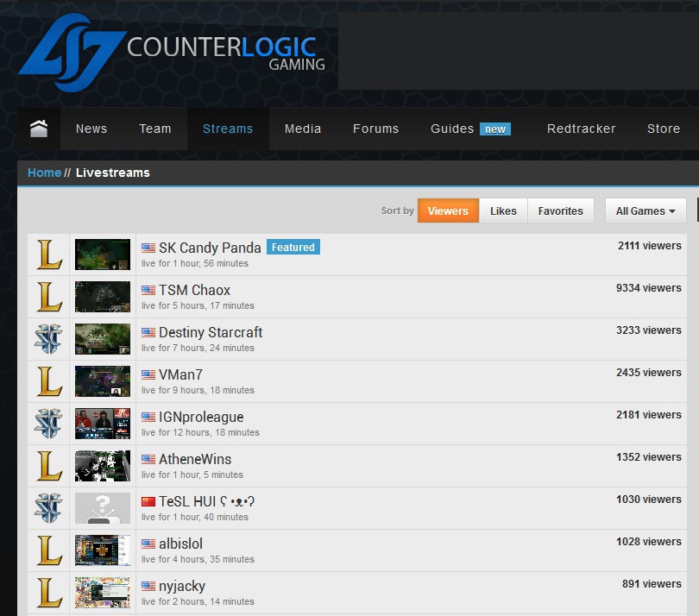Click League icon in VMan7 row

pyautogui.click(x=48, y=381)
